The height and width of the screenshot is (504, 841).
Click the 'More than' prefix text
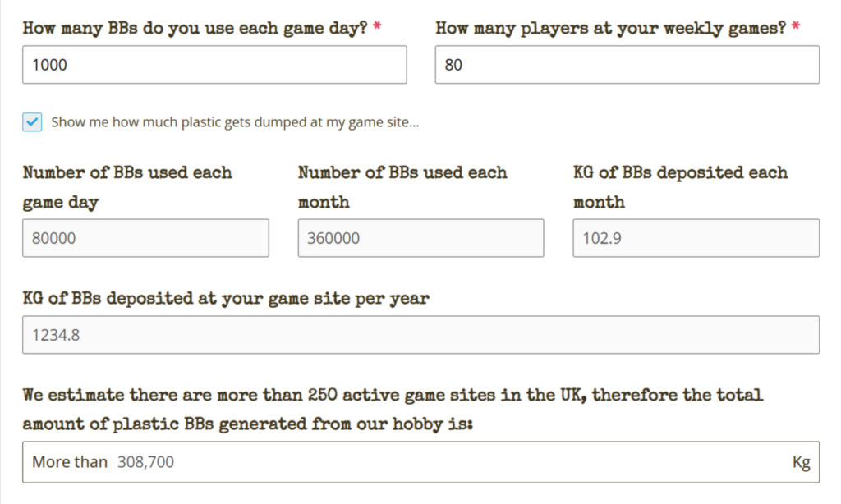pos(70,462)
